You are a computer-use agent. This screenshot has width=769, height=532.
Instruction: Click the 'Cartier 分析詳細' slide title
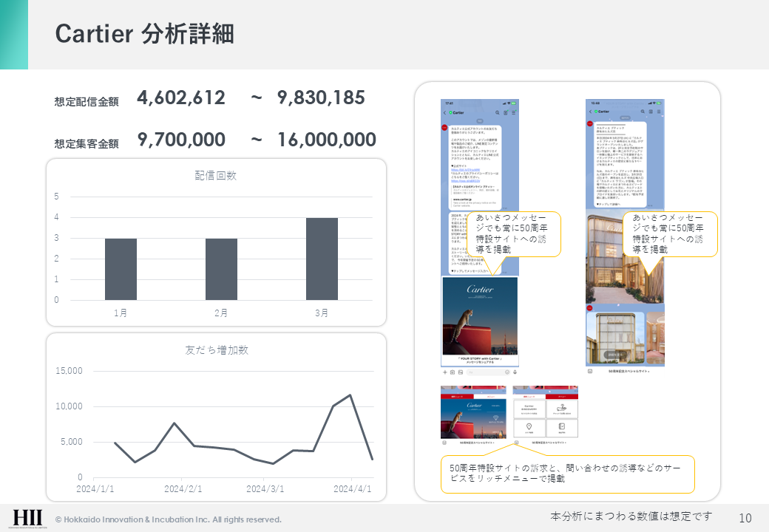click(144, 34)
